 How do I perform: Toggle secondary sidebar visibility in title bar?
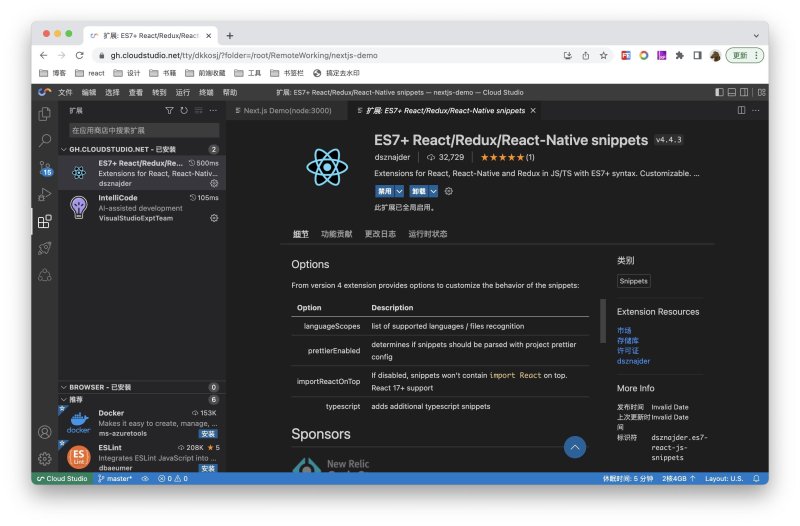tap(744, 92)
